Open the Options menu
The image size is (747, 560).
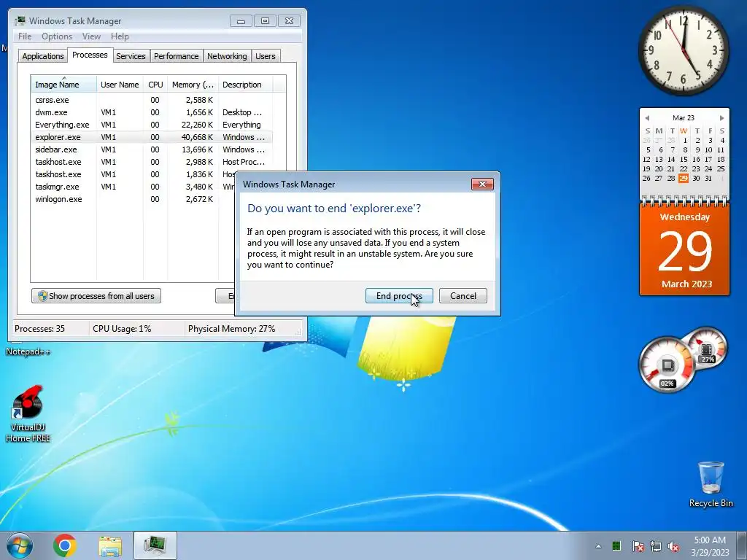(57, 36)
